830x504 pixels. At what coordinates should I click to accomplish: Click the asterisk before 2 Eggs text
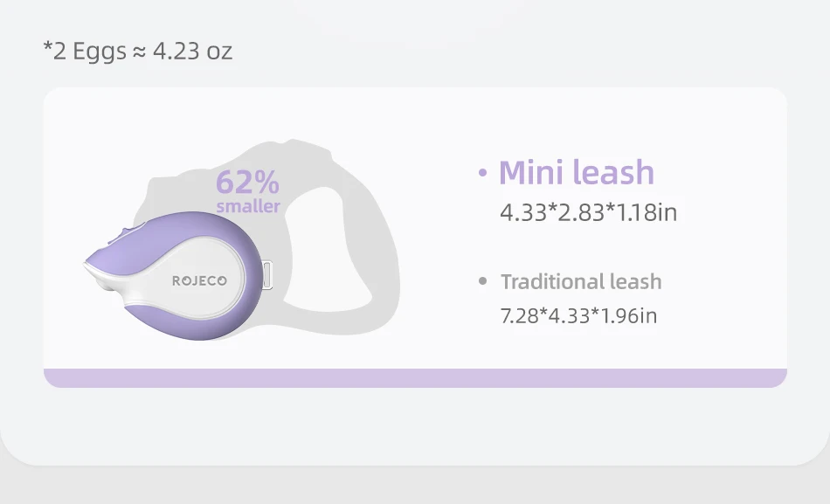pos(48,45)
